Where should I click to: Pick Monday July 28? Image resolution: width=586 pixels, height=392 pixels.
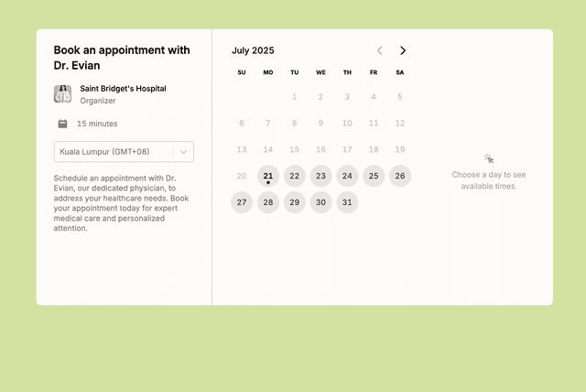[268, 202]
